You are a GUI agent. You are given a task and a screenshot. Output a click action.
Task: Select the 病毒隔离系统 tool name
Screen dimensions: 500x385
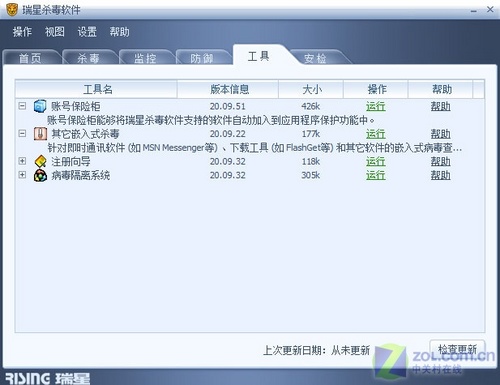click(x=81, y=175)
